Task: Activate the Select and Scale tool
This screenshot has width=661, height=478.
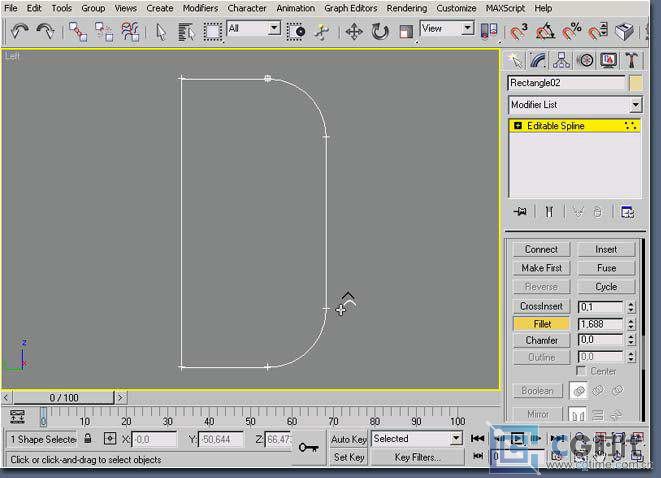Action: (x=406, y=32)
